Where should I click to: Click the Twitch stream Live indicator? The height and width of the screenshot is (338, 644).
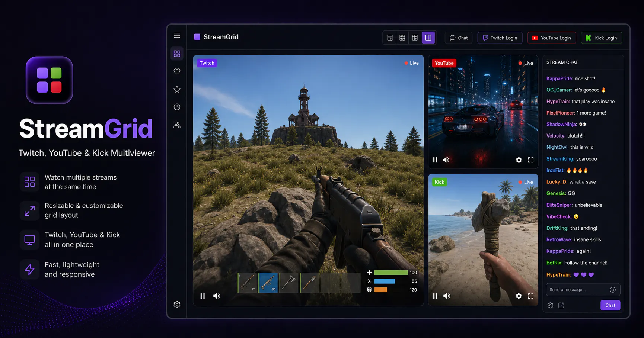click(x=412, y=63)
